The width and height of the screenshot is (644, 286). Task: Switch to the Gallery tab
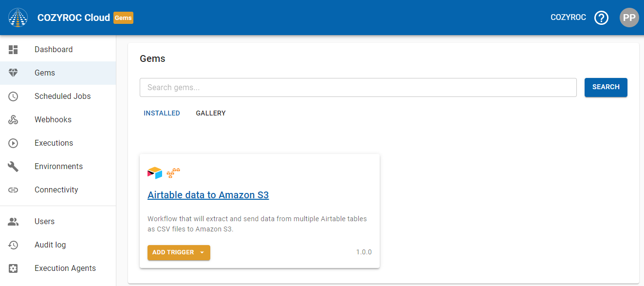211,113
